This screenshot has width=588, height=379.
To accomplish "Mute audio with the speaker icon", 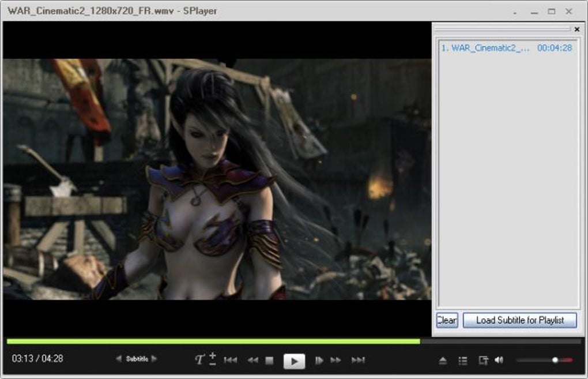I will [x=499, y=360].
